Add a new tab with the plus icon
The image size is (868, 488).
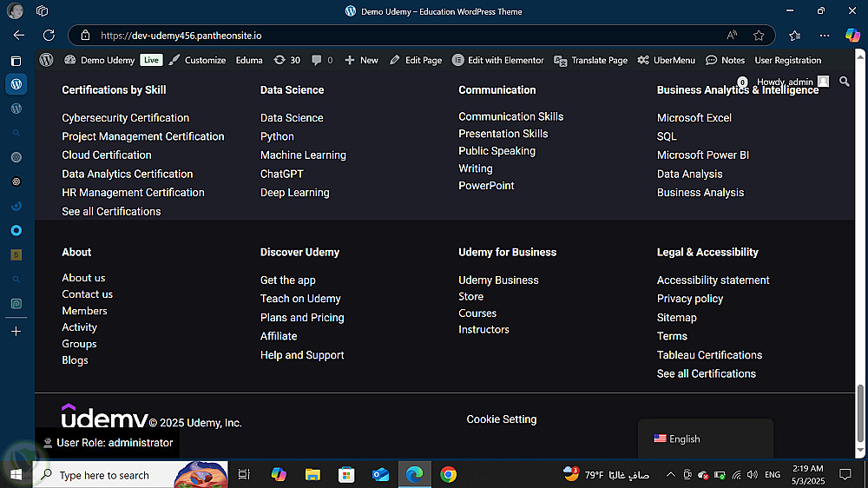pos(16,331)
